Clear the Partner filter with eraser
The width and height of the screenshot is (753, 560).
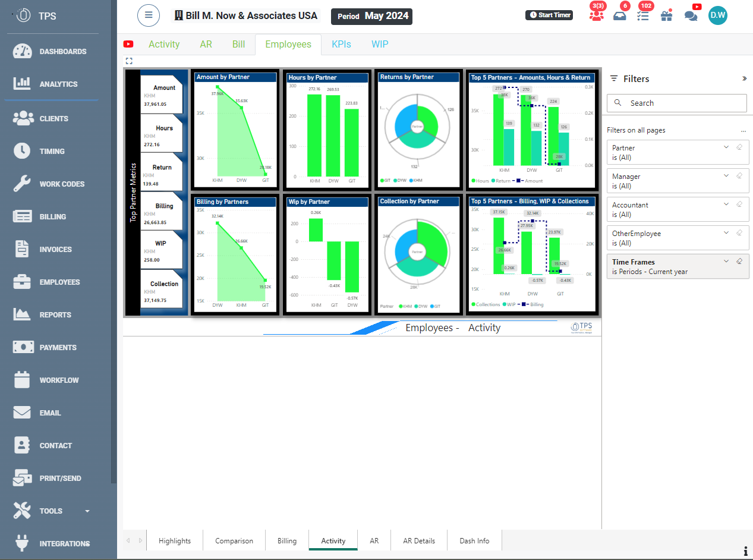[x=739, y=147]
